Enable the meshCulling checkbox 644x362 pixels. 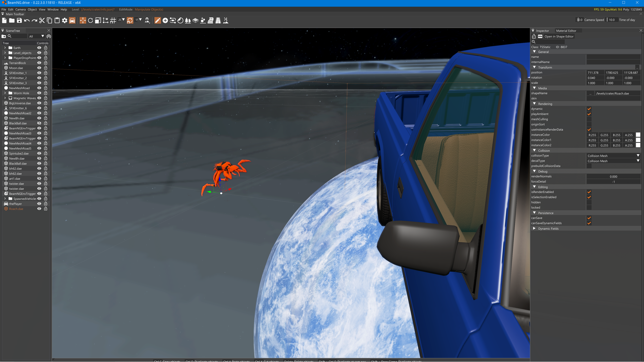tap(589, 119)
